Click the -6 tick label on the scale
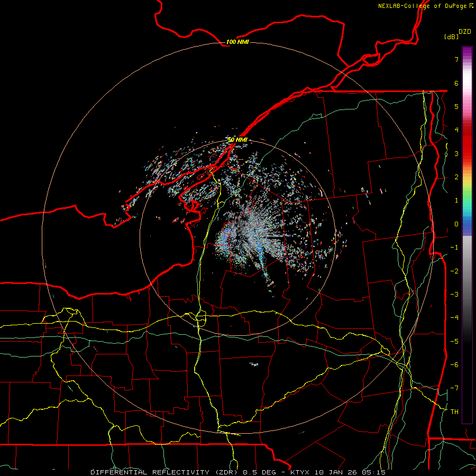The width and height of the screenshot is (476, 476). pyautogui.click(x=454, y=364)
